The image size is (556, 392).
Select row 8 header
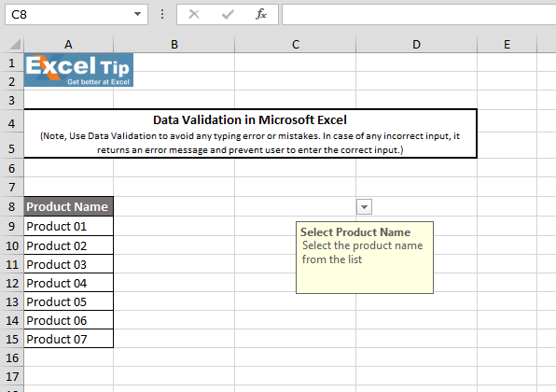(x=12, y=206)
